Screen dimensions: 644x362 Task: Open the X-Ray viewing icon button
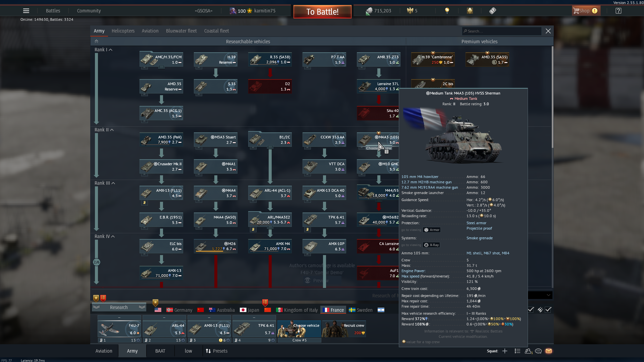coord(431,245)
